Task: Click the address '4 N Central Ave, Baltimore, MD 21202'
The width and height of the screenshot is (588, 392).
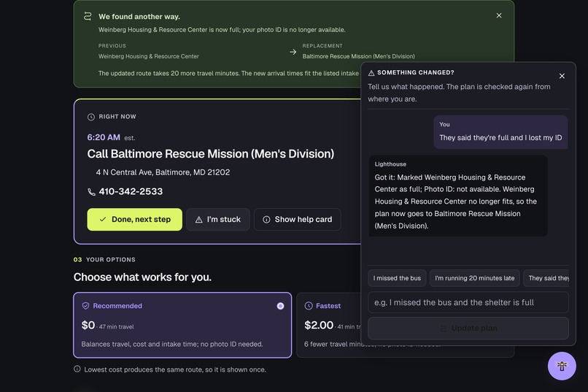Action: click(163, 172)
